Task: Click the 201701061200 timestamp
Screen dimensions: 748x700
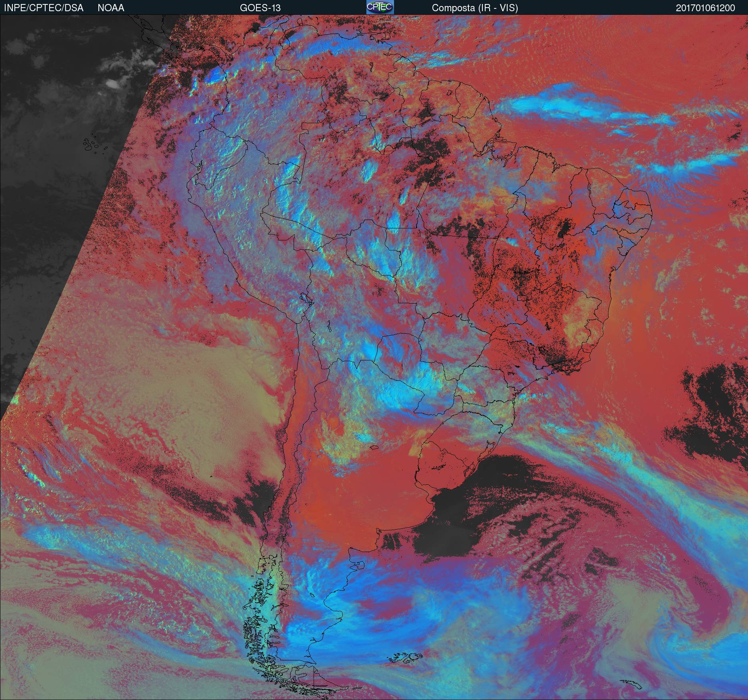Action: click(706, 8)
